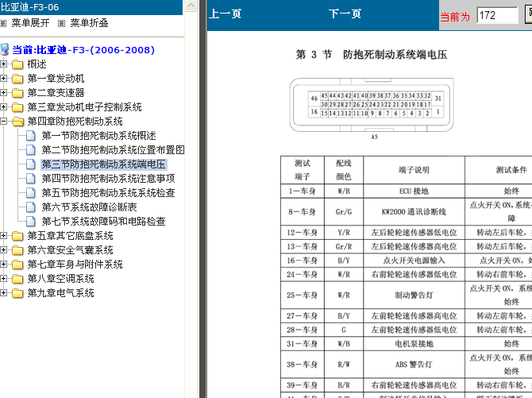Click the 菜单展开 link

[x=30, y=23]
